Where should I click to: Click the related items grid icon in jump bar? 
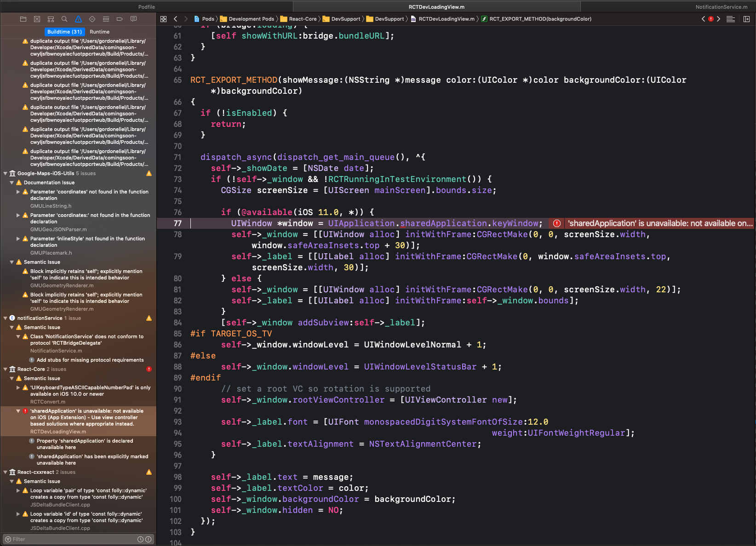point(163,19)
